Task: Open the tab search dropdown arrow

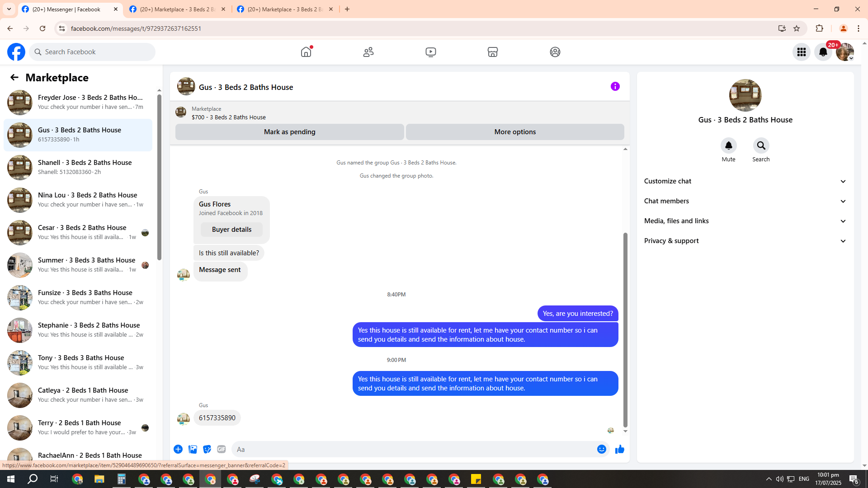Action: click(x=9, y=9)
